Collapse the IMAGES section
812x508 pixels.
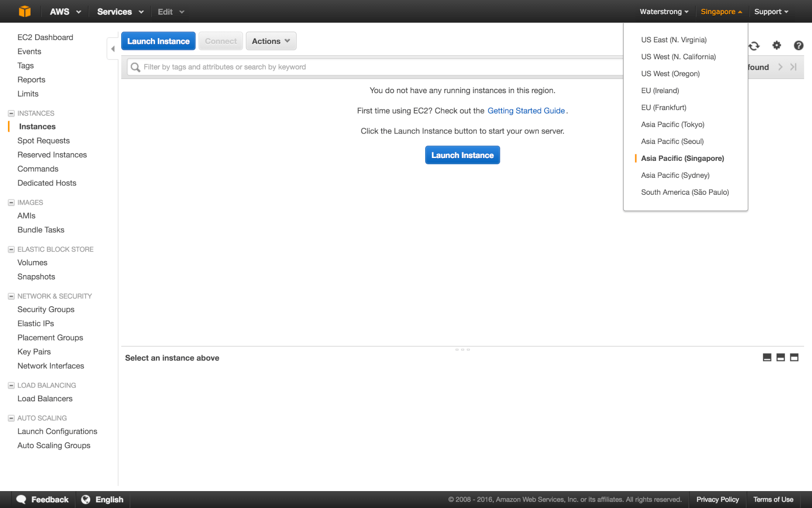(11, 203)
